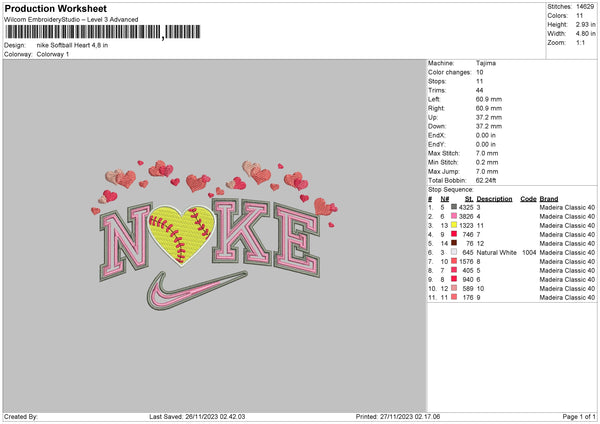Image resolution: width=600 pixels, height=424 pixels.
Task: Click the EndX value '0.00 in'
Action: click(486, 135)
